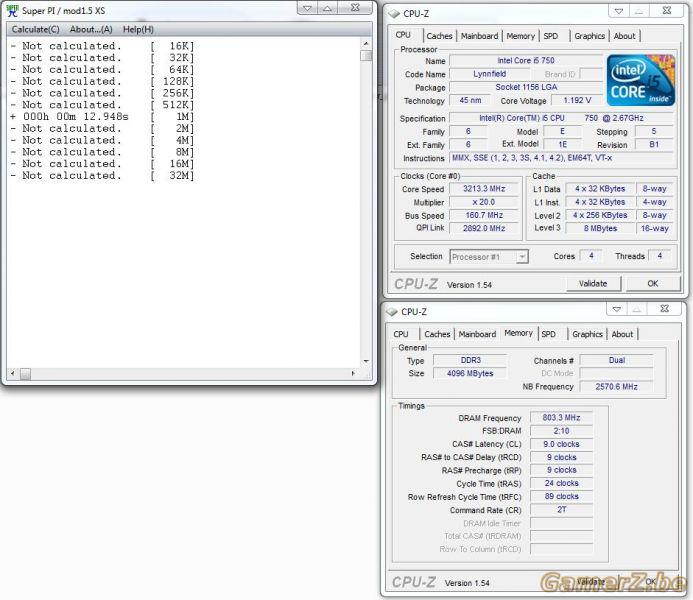The width and height of the screenshot is (693, 600).
Task: Click the 'Socket 1156 LGA' Package value
Action: 526,87
